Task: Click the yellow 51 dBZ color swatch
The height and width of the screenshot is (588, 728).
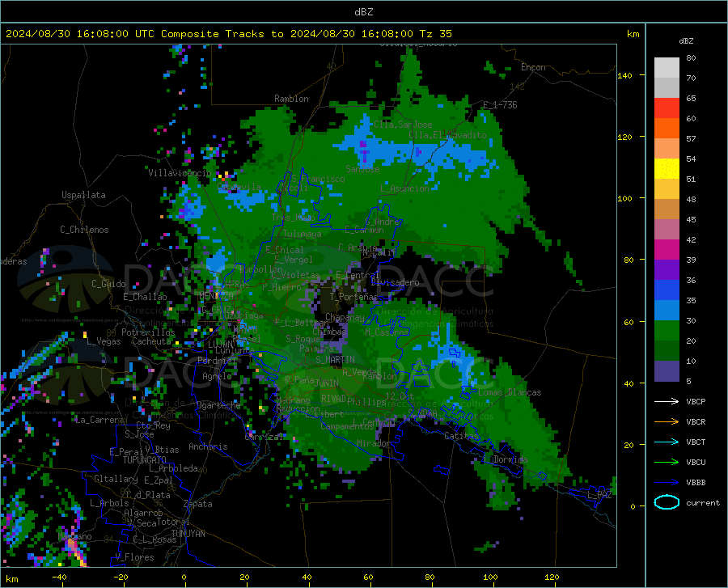Action: (x=667, y=169)
